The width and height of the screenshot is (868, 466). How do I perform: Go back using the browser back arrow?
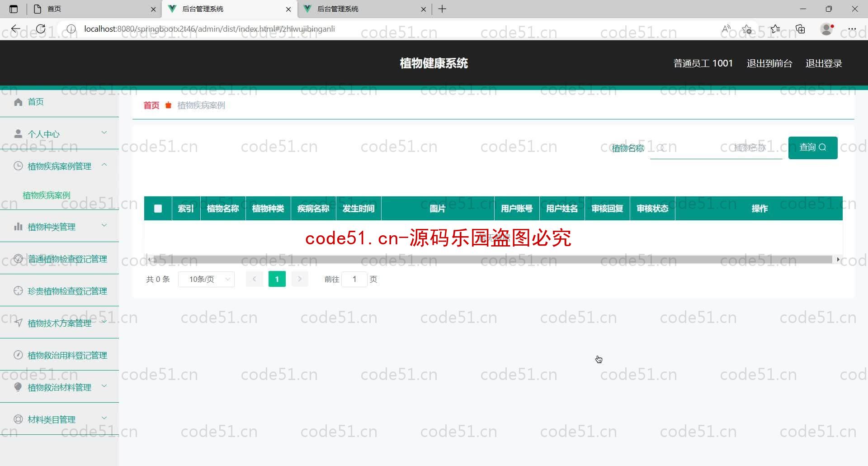[x=16, y=29]
